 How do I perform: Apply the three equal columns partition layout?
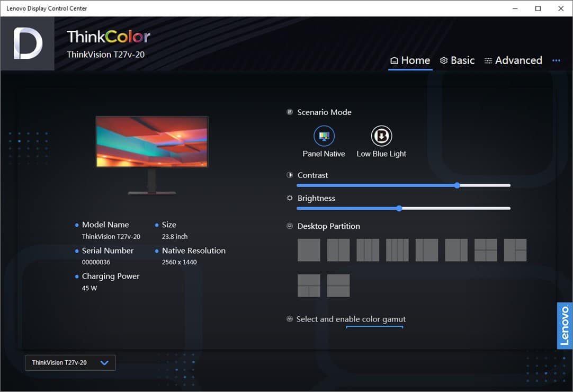[368, 250]
